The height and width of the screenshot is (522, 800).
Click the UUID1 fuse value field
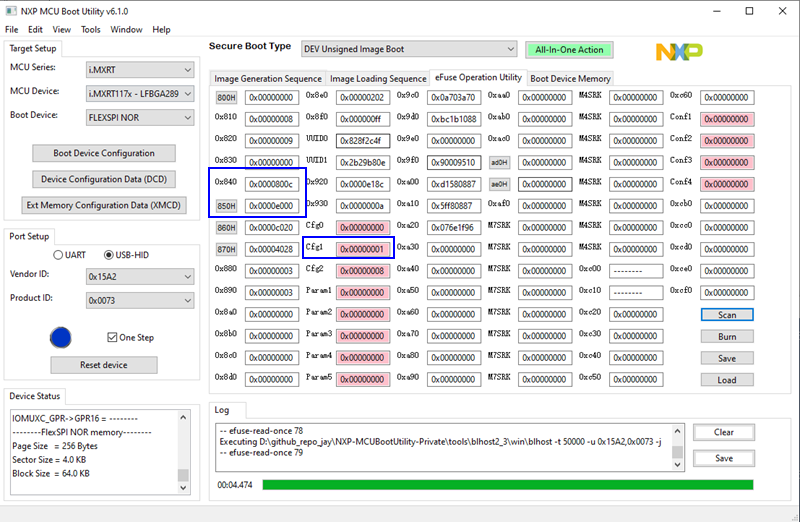click(363, 163)
